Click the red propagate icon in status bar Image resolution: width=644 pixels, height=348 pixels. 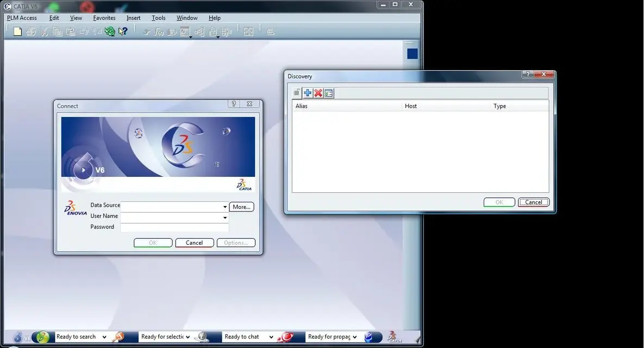tap(285, 337)
